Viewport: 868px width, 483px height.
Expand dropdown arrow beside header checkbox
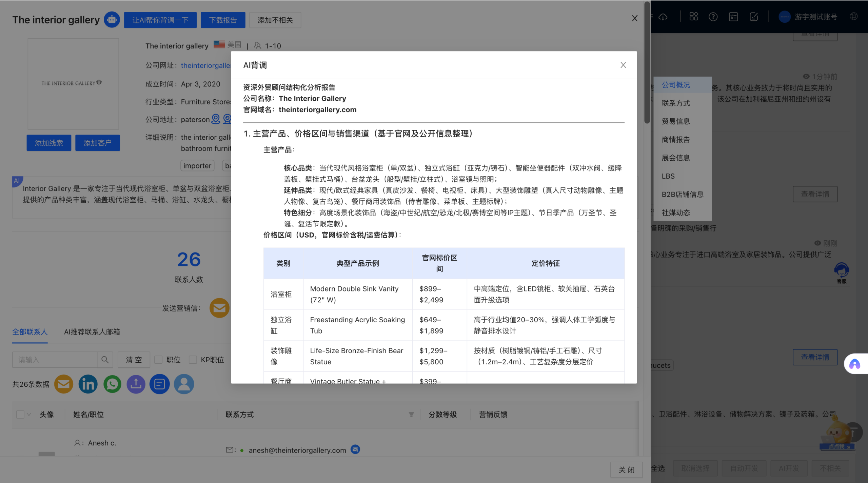pyautogui.click(x=29, y=414)
